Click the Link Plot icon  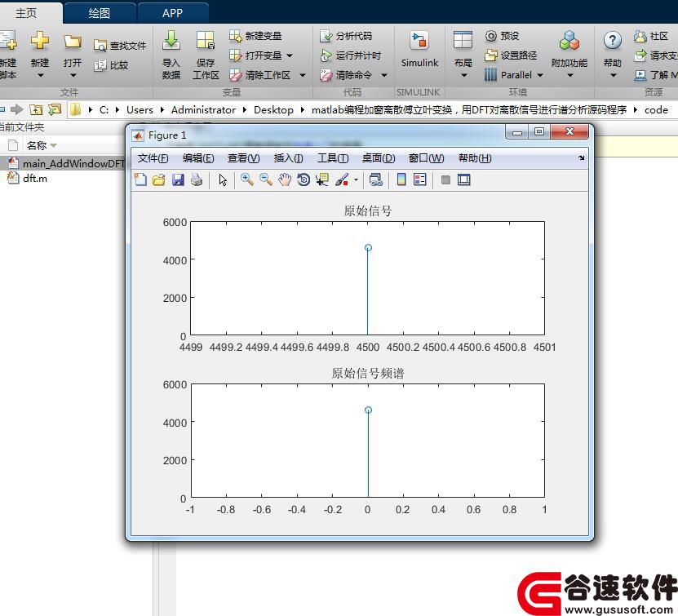[x=376, y=179]
